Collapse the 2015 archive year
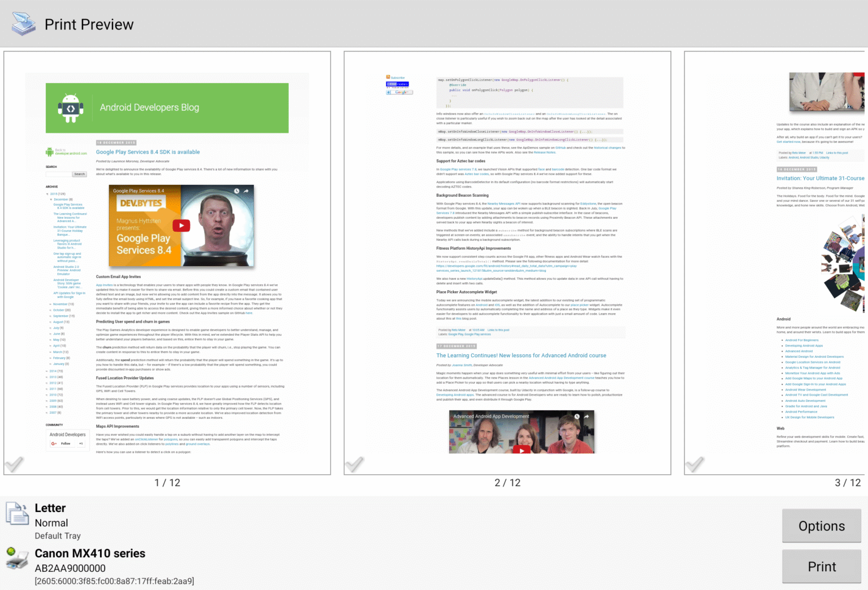Viewport: 868px width, 590px height. click(47, 194)
